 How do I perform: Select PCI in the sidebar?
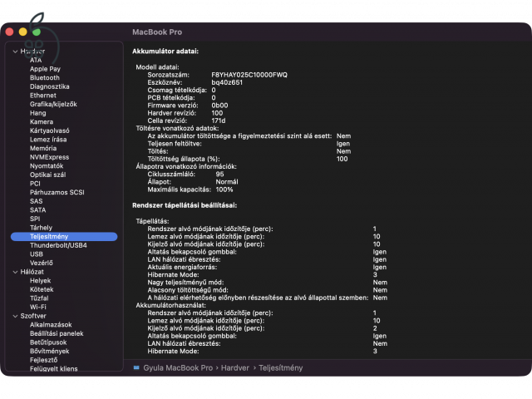35,184
